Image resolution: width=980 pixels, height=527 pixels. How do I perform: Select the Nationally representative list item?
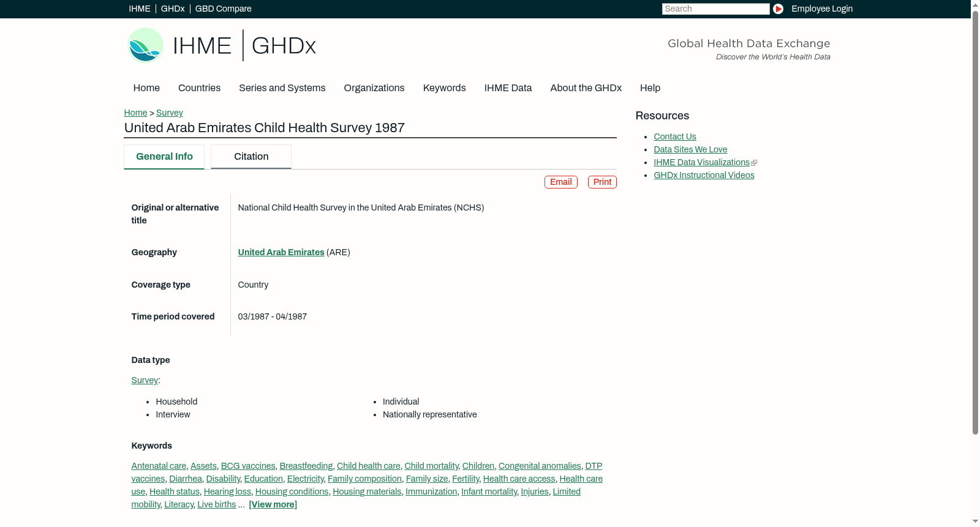tap(430, 414)
